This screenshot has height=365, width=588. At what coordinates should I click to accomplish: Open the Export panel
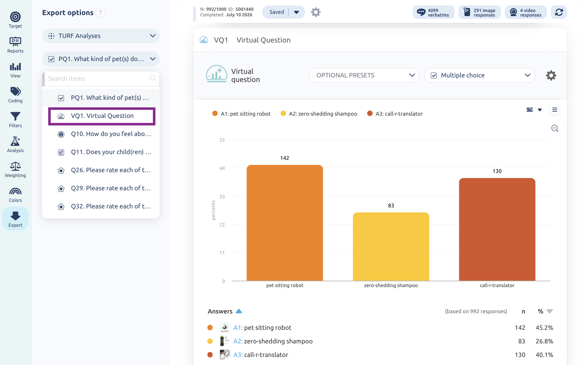(x=15, y=219)
